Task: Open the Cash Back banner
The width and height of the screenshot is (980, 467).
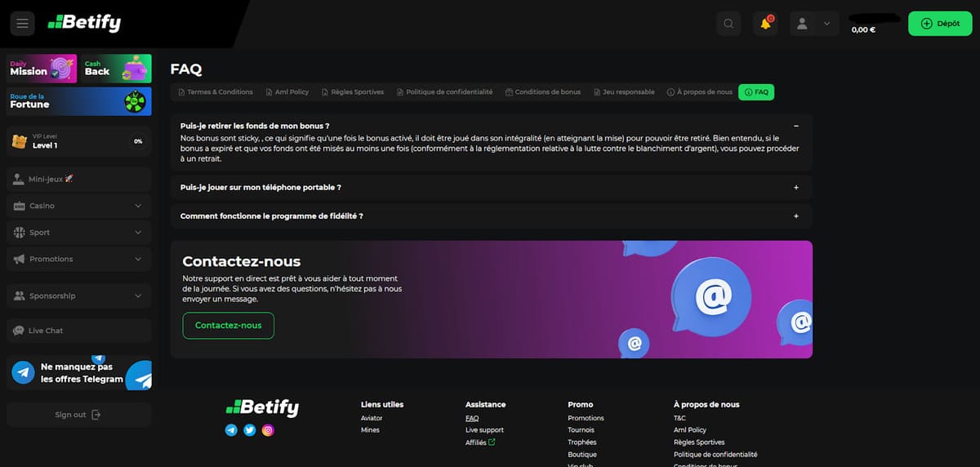Action: [x=116, y=69]
